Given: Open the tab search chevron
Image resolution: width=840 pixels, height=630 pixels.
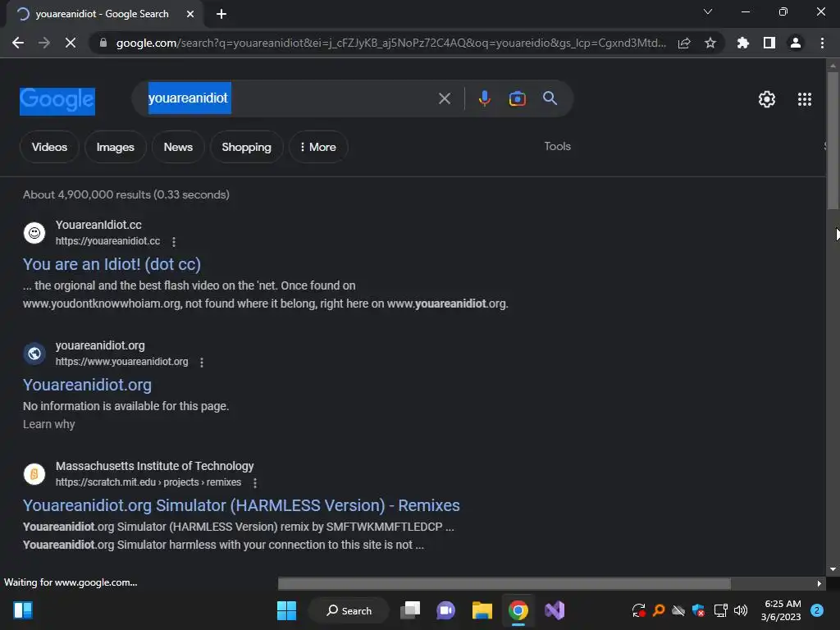Looking at the screenshot, I should coord(708,11).
